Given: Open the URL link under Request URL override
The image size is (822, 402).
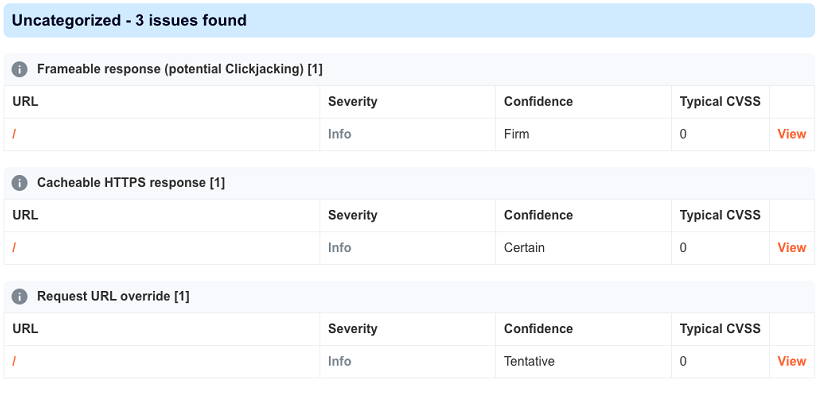Looking at the screenshot, I should (x=14, y=362).
